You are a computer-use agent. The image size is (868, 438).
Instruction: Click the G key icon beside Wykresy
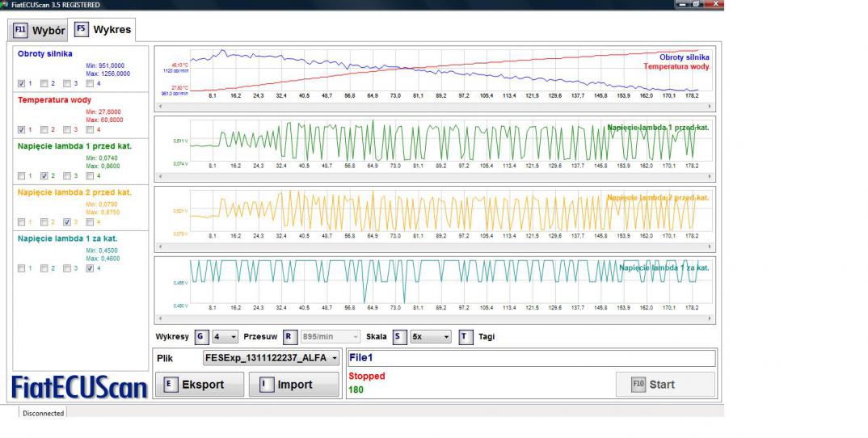coord(201,336)
